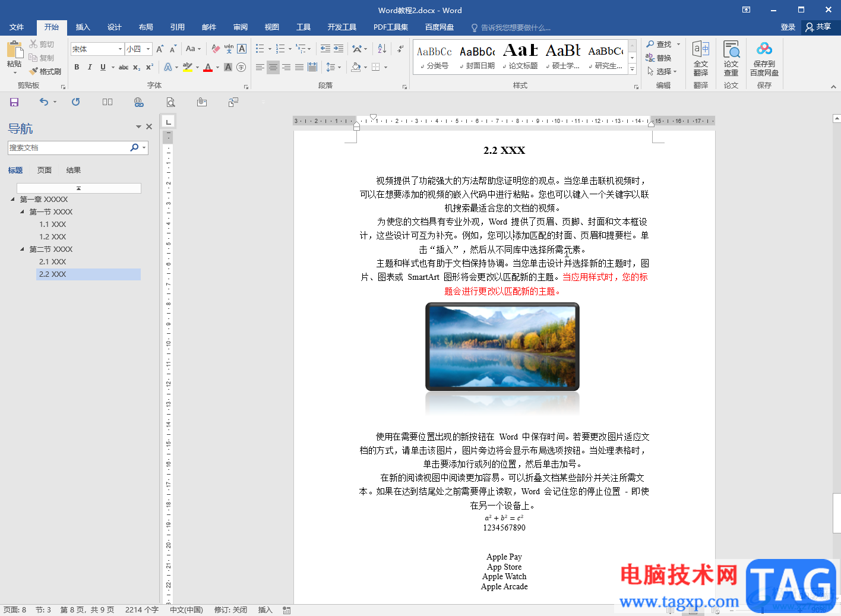Open the 文件 File menu
The width and height of the screenshot is (841, 616).
17,27
